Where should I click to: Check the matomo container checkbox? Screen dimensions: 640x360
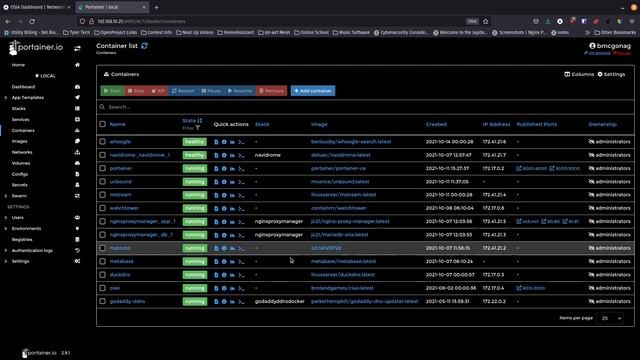click(102, 248)
